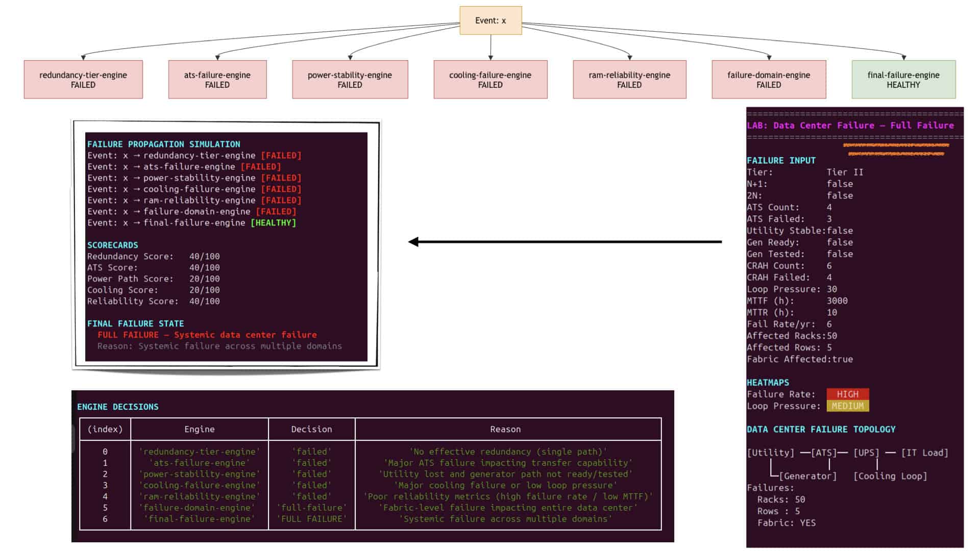This screenshot has width=980, height=551.
Task: Select the redundancy-tier-engine FAILED node
Action: [x=83, y=80]
